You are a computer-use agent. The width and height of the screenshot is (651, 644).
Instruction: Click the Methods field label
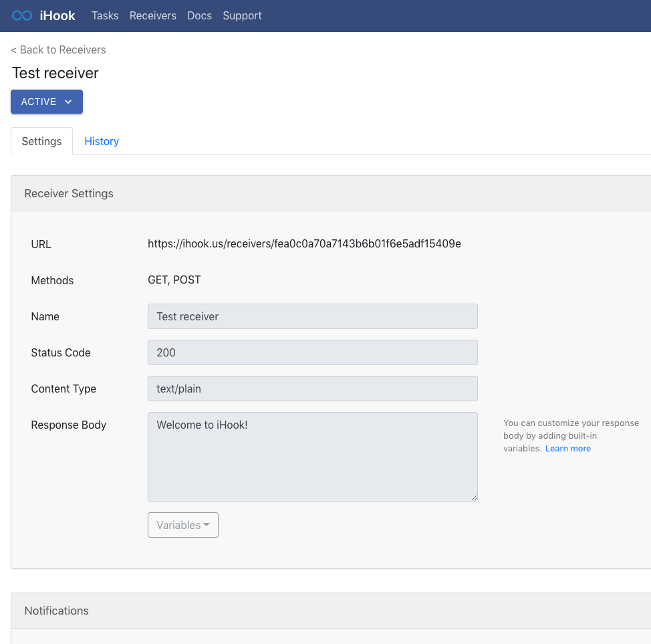click(x=52, y=280)
